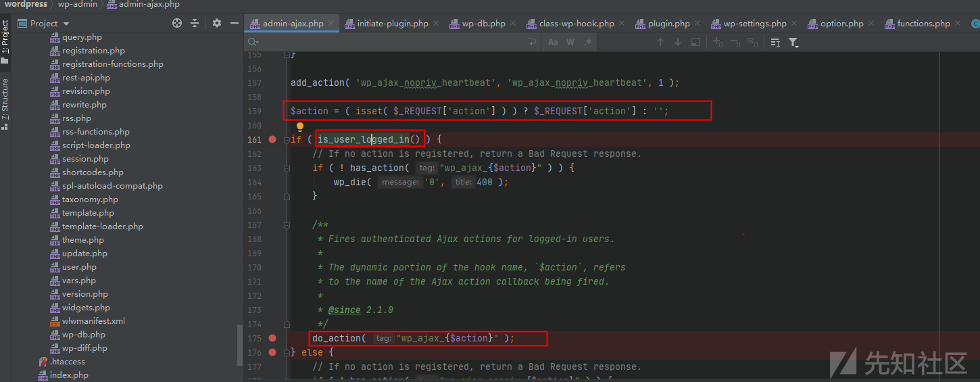Hide the Project tool window

click(x=235, y=23)
